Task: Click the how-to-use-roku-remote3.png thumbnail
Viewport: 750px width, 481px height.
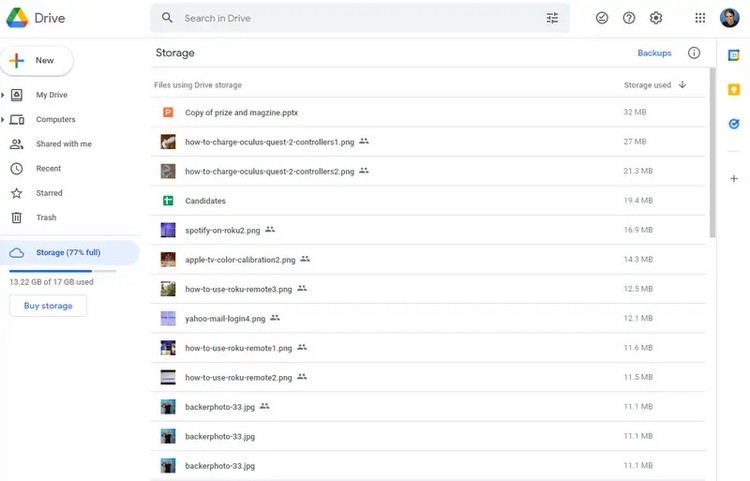Action: tap(168, 289)
